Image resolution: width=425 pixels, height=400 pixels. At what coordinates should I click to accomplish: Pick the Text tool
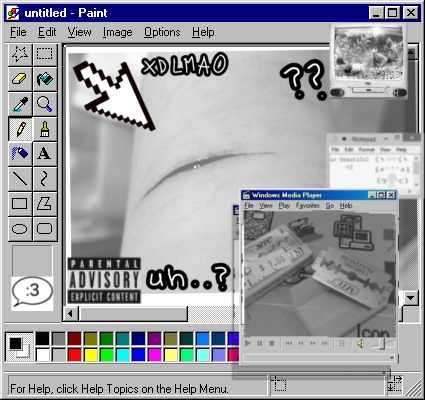(x=45, y=154)
